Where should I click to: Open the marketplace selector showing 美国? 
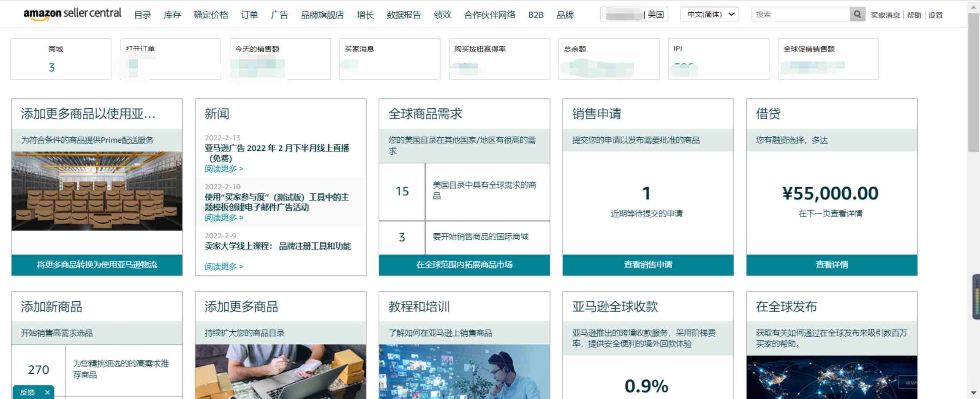tap(634, 15)
